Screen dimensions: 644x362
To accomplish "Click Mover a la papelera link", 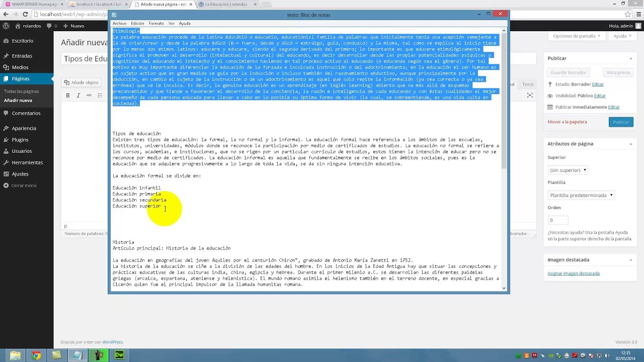I will click(x=567, y=122).
